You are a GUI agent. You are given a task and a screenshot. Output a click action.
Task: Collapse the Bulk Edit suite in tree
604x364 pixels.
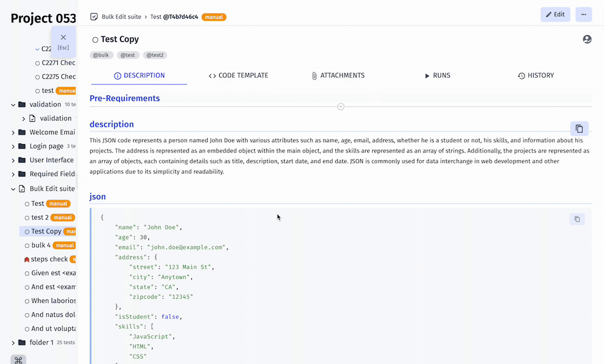(x=13, y=189)
